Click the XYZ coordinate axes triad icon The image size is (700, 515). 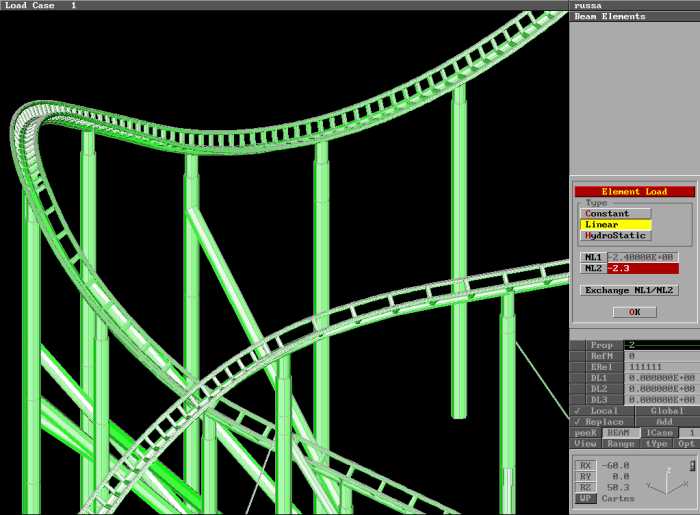(x=665, y=488)
